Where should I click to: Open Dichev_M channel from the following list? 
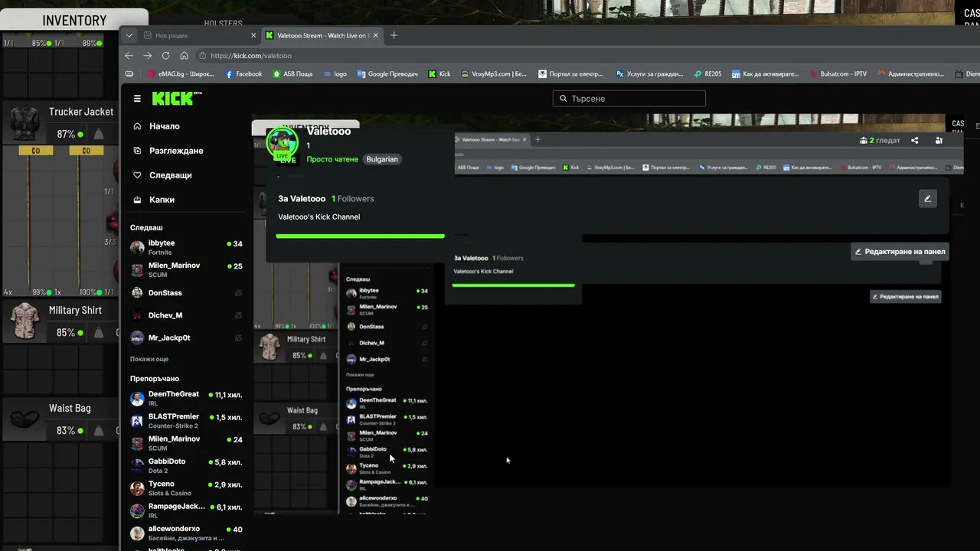pyautogui.click(x=186, y=315)
